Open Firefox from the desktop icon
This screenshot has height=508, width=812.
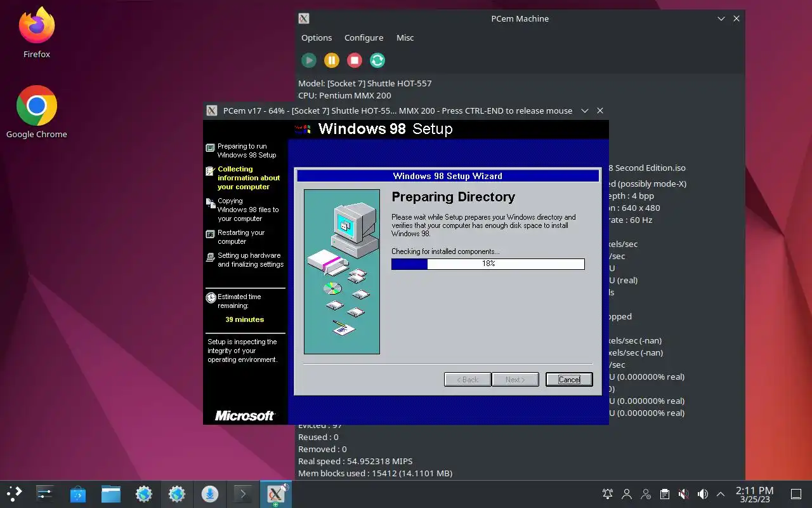[37, 32]
